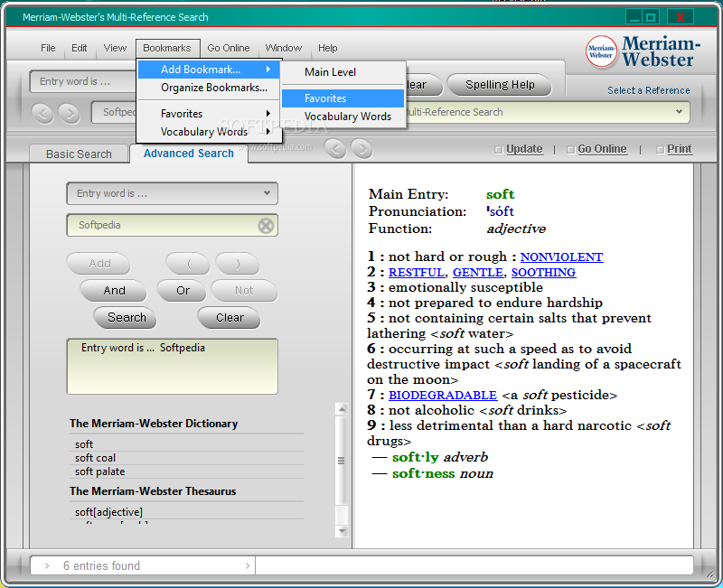The width and height of the screenshot is (723, 588).
Task: Click the Search button
Action: tap(126, 318)
